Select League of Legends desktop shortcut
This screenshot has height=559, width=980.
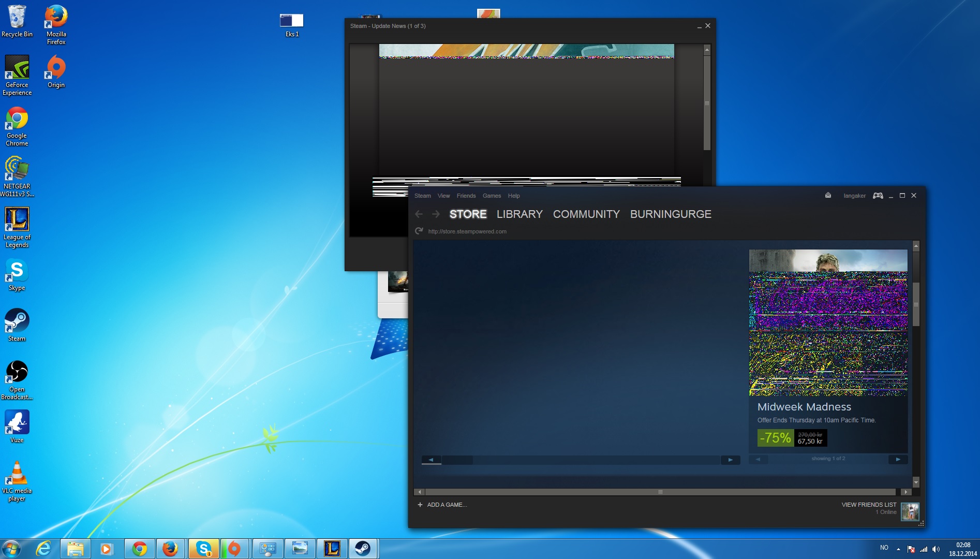[17, 227]
